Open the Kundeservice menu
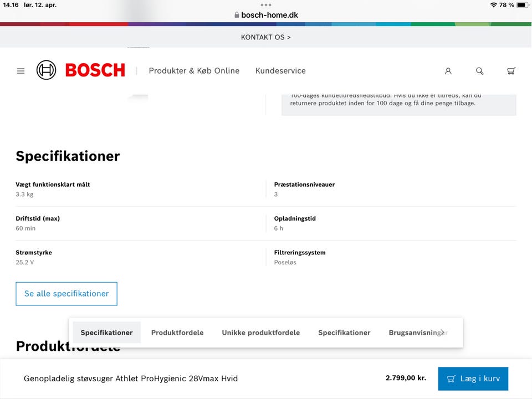This screenshot has height=399, width=532. tap(280, 71)
